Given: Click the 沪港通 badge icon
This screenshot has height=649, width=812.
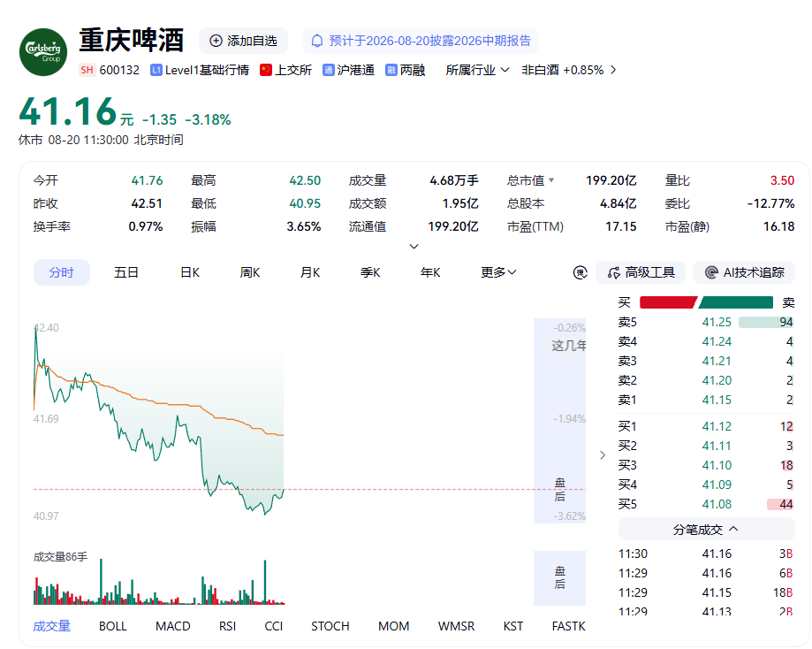Looking at the screenshot, I should click(x=329, y=70).
